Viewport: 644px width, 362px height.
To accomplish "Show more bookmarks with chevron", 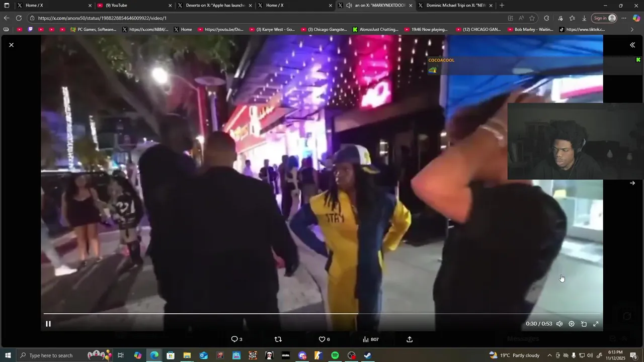I will coord(632,30).
